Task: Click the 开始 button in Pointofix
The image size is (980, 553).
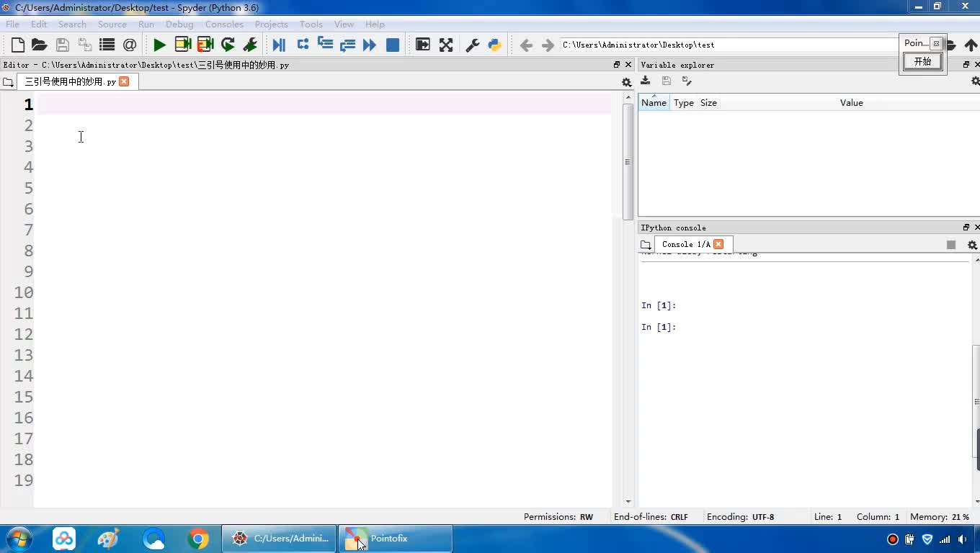Action: [922, 62]
